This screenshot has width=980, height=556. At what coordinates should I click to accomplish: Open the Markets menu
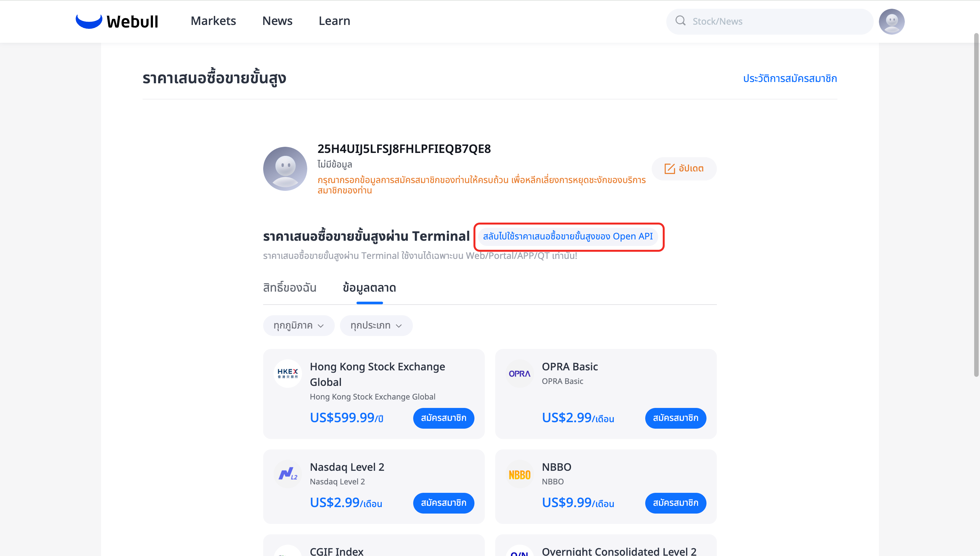[x=213, y=21]
